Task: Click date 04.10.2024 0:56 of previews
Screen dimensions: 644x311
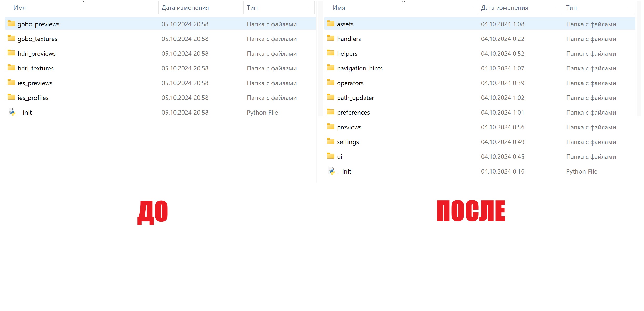Action: click(x=503, y=127)
